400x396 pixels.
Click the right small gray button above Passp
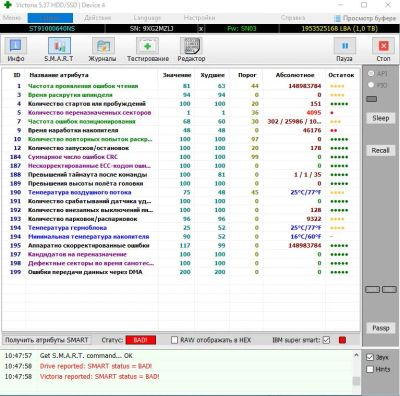[x=389, y=289]
